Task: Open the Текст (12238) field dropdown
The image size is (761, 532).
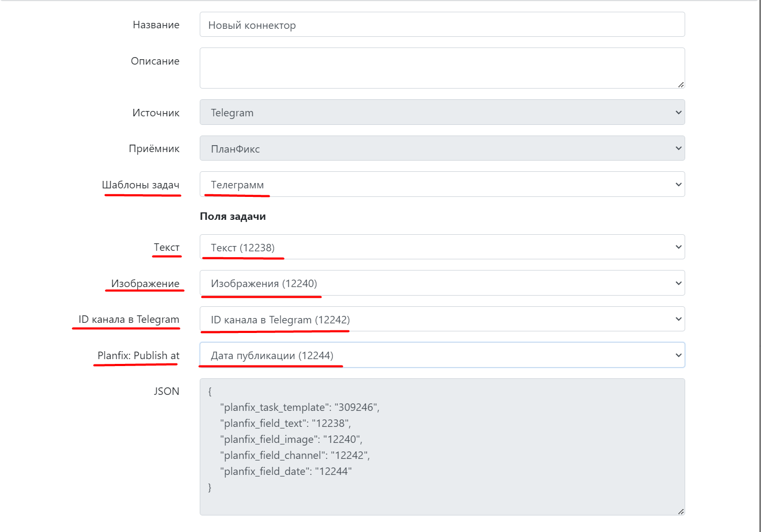Action: click(x=442, y=247)
